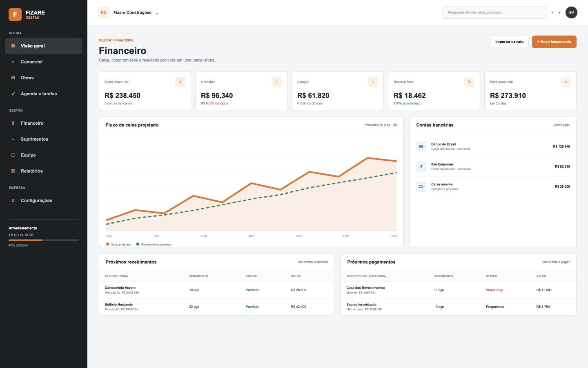This screenshot has width=588, height=368.
Task: Open the help question mark icon
Action: click(x=552, y=13)
